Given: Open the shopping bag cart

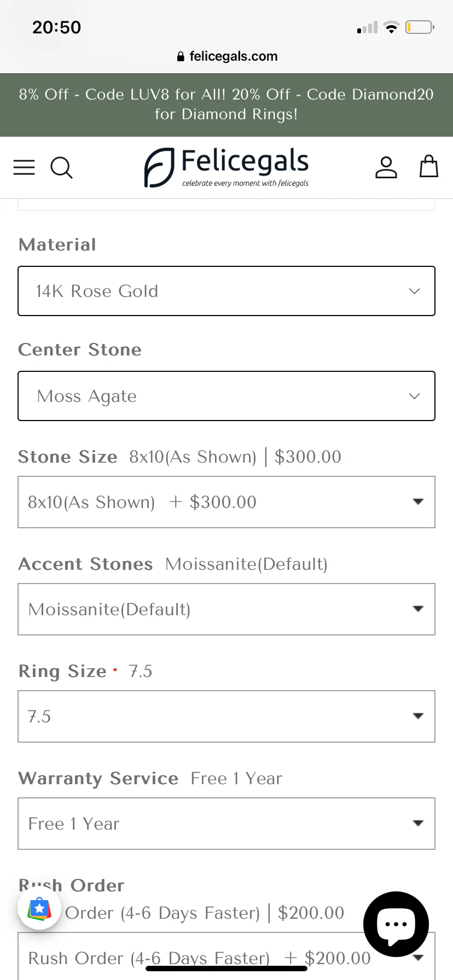Looking at the screenshot, I should pyautogui.click(x=428, y=166).
